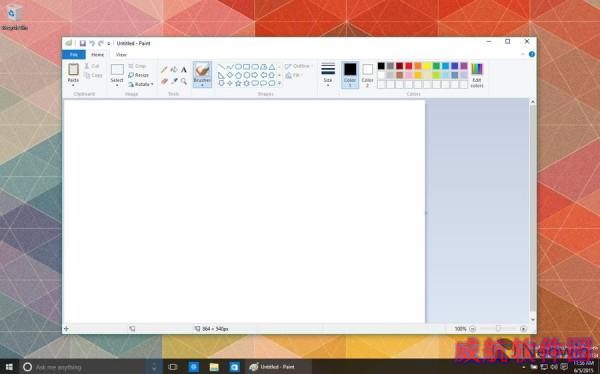Pick the green color swatch

click(x=436, y=66)
